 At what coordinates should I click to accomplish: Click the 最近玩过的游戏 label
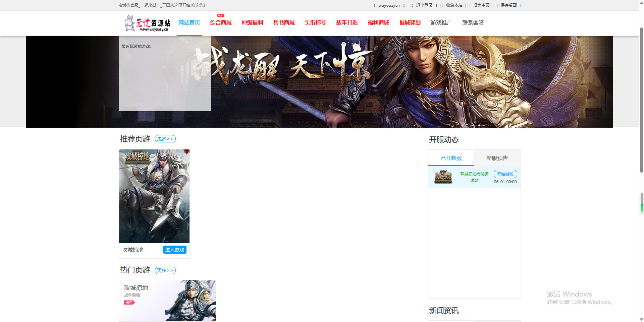point(137,47)
